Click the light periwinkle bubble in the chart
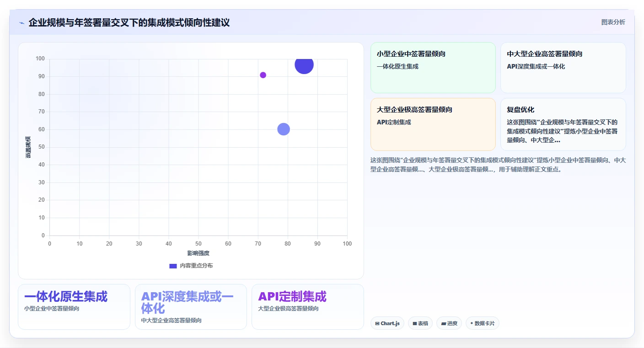Screen dimensions: 644x348 pyautogui.click(x=284, y=129)
